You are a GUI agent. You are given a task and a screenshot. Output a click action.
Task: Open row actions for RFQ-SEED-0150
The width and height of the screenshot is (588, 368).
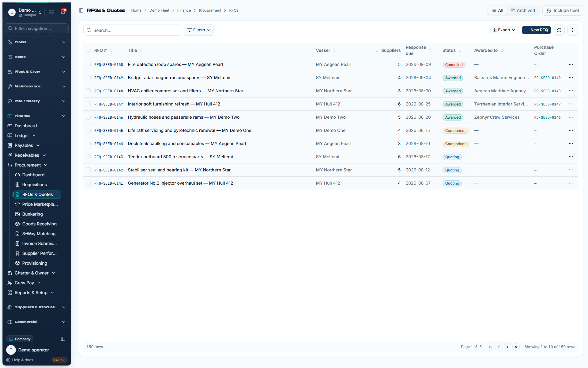pyautogui.click(x=571, y=64)
